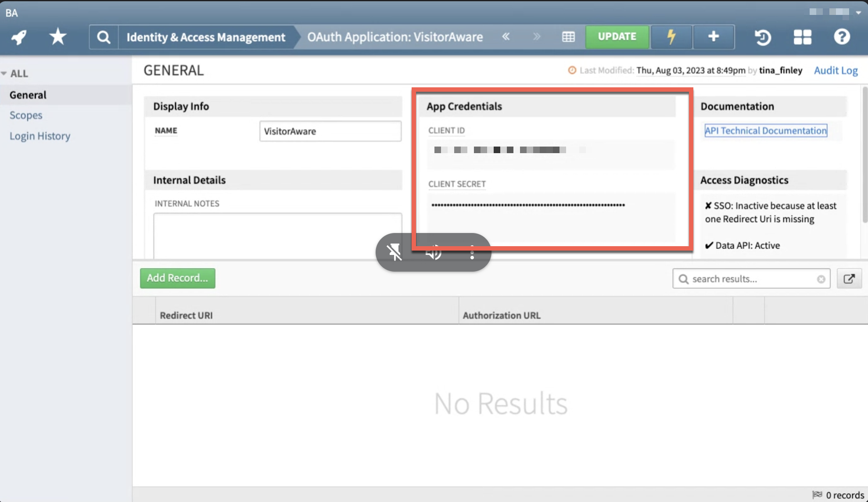Click the rocket launch icon
Screen dimensions: 868x502
coord(19,37)
